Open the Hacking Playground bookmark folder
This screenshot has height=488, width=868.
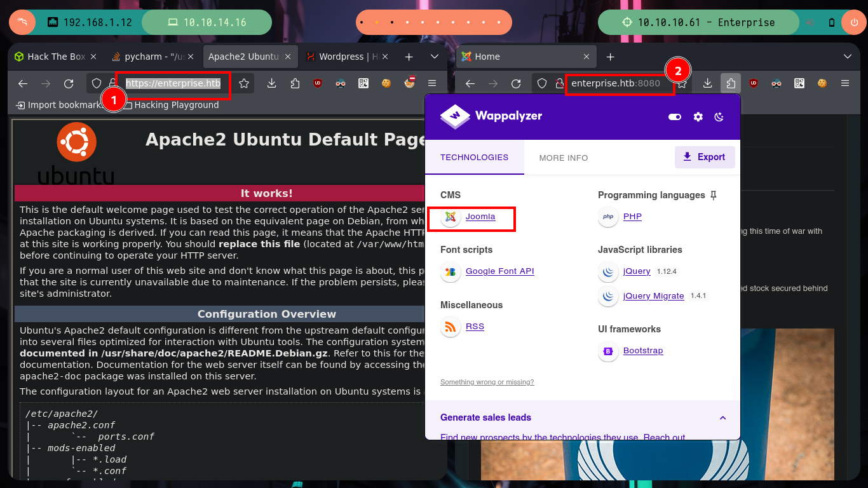(171, 105)
